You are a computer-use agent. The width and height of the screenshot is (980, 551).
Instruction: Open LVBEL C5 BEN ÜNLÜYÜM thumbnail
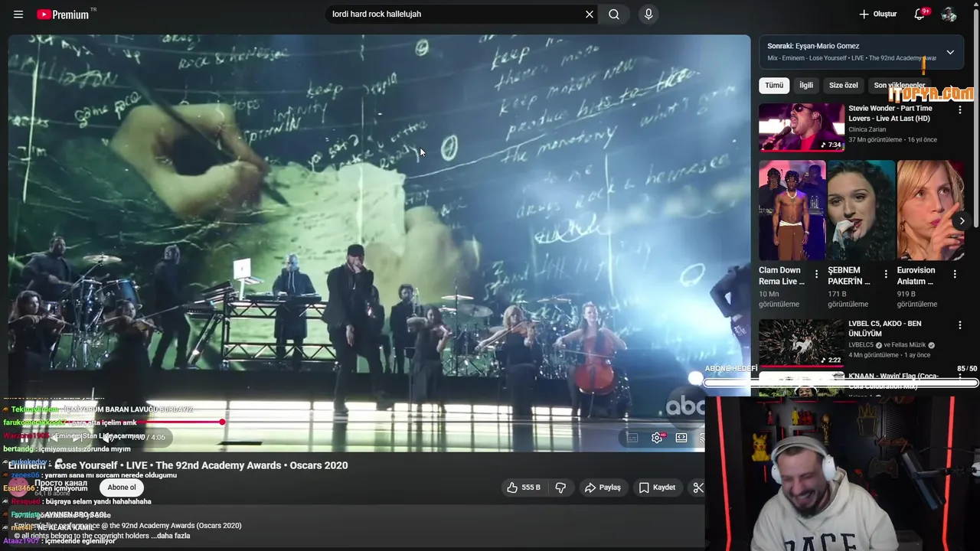[x=802, y=343]
